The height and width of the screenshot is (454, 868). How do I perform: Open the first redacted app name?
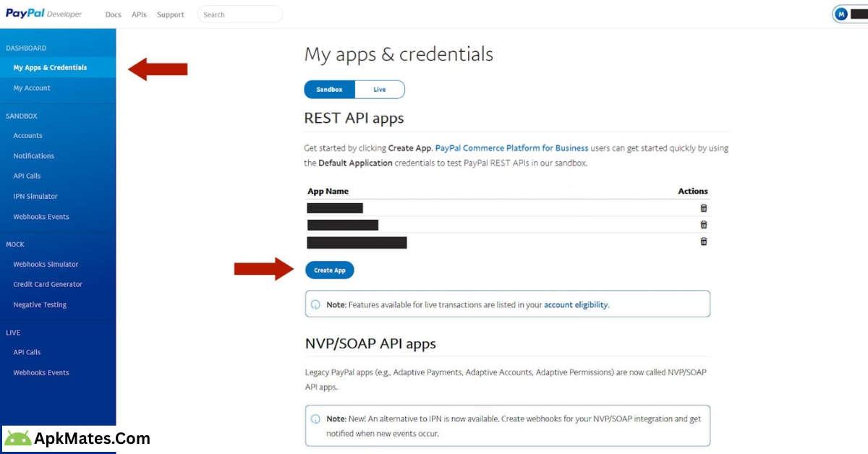[x=335, y=208]
